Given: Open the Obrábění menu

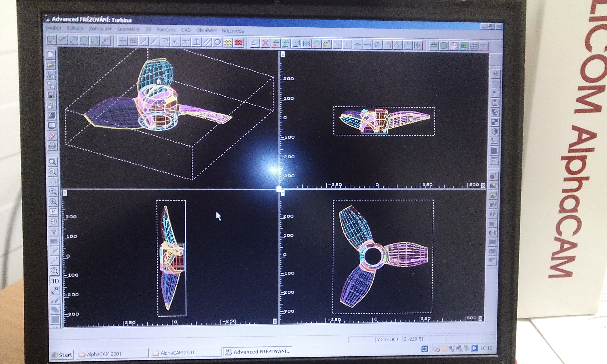Looking at the screenshot, I should click(206, 30).
